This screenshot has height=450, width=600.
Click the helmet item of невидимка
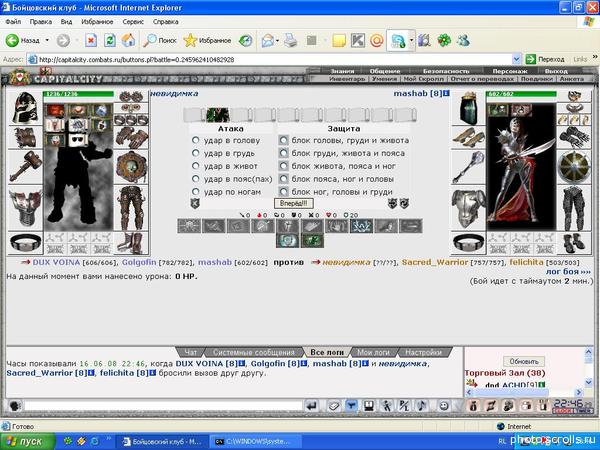[25, 108]
